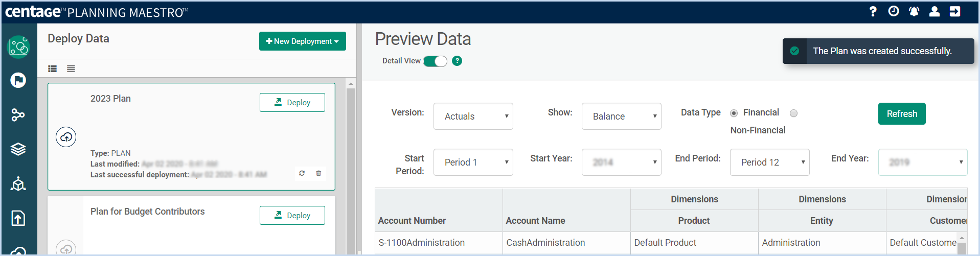Select the 2023 Plan title
Screen dimensions: 980x256
(110, 99)
